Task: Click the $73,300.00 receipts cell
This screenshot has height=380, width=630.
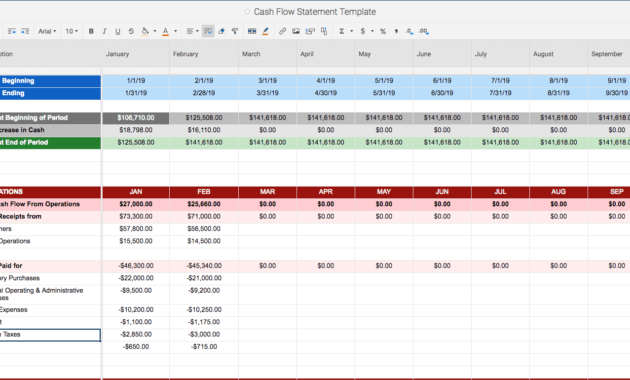Action: (135, 217)
